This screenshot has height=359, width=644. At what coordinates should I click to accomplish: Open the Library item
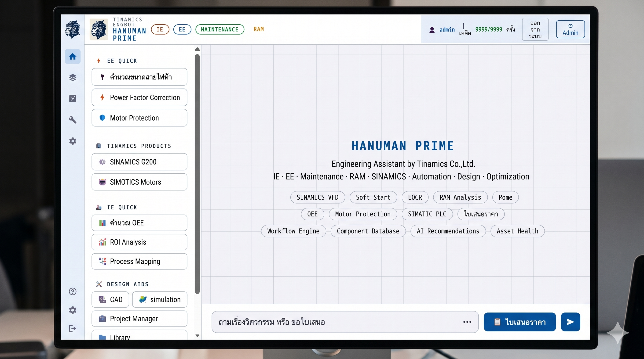(x=139, y=335)
